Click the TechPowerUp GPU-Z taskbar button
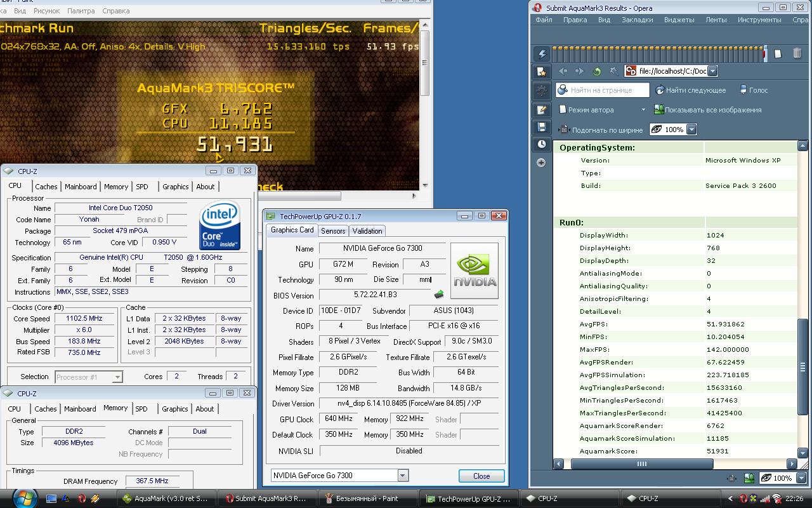This screenshot has height=508, width=812. click(469, 498)
